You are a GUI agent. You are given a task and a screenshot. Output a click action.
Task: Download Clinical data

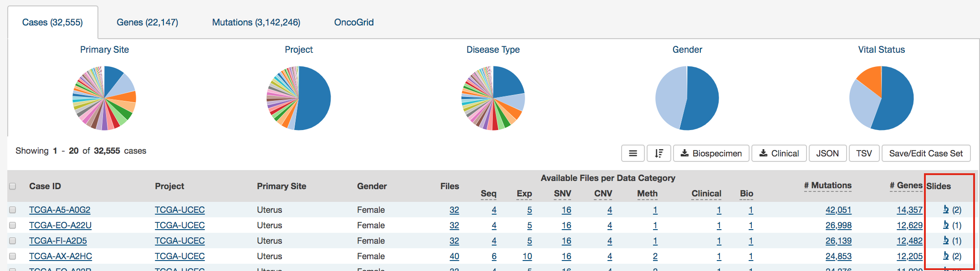779,153
